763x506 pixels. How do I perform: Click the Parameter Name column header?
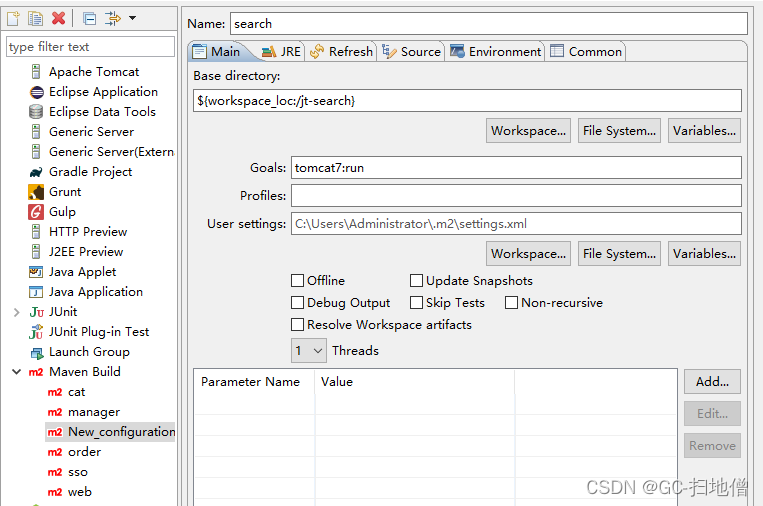coord(250,382)
